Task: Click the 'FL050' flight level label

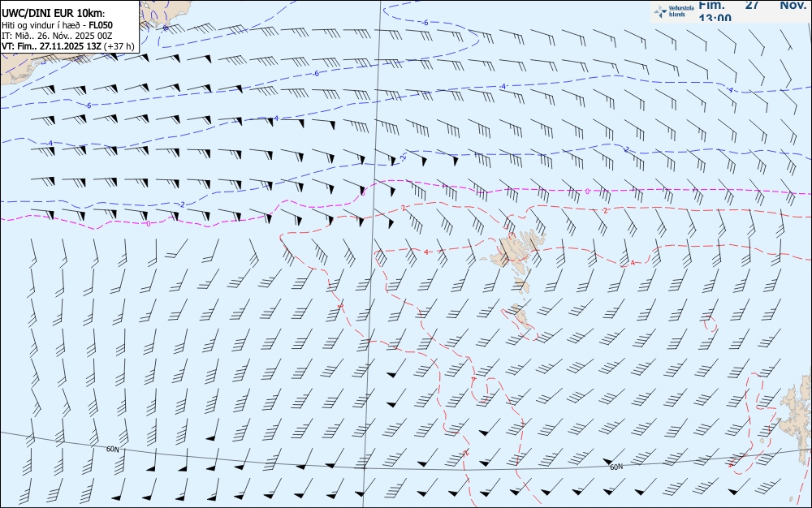Action: [x=101, y=25]
